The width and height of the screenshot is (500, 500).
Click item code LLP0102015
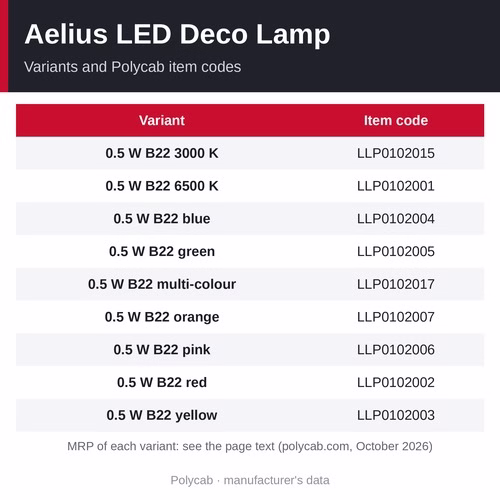[x=396, y=153]
